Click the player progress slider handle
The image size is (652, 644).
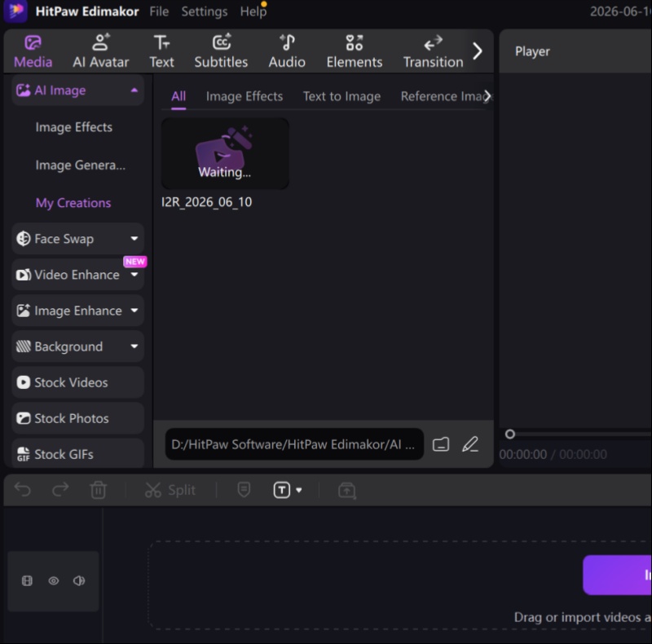[x=510, y=434]
